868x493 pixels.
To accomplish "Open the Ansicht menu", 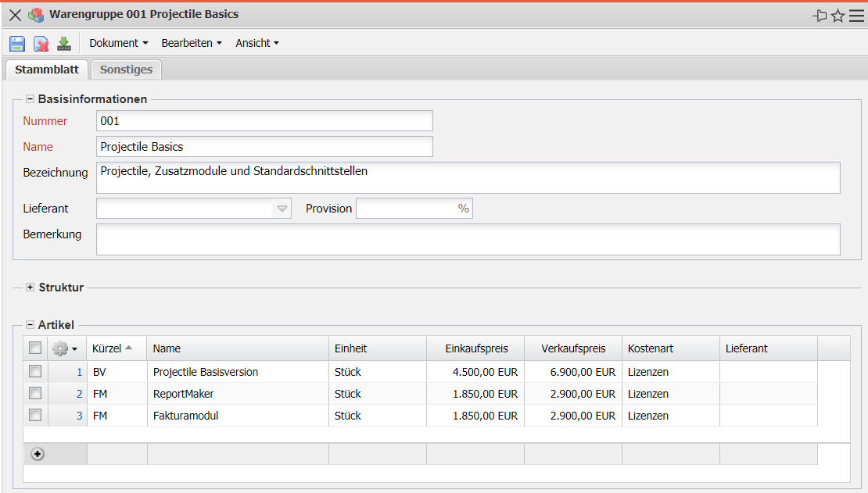I will pos(256,44).
